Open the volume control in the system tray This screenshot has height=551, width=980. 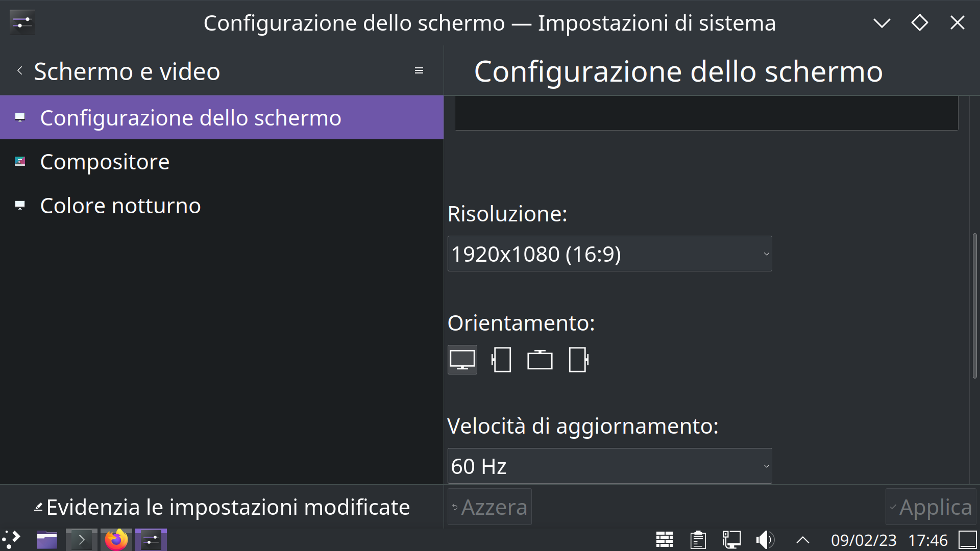765,540
